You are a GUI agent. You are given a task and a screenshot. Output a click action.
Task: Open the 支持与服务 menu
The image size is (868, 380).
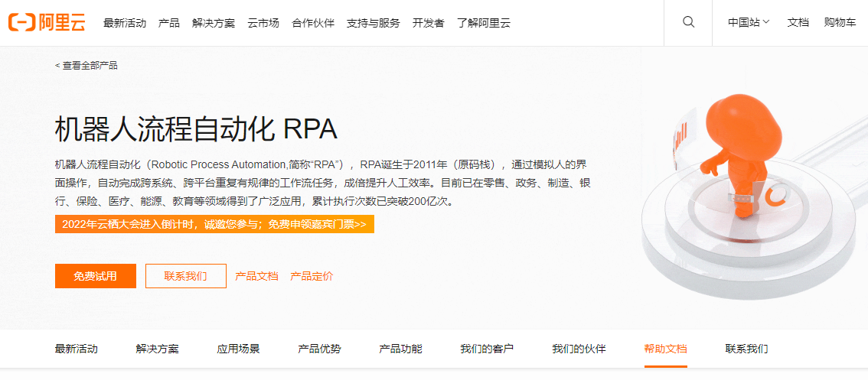pyautogui.click(x=373, y=23)
